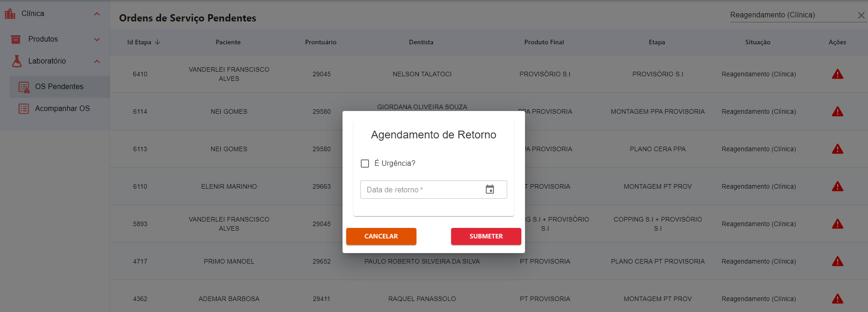Toggle sort order on the Id Etapa column
Screen dimensions: 868x312
143,42
